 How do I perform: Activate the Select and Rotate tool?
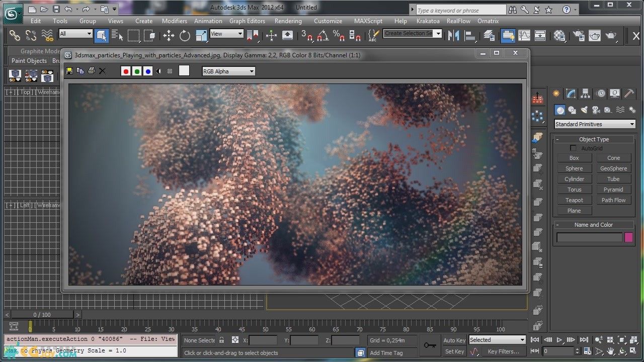point(185,35)
